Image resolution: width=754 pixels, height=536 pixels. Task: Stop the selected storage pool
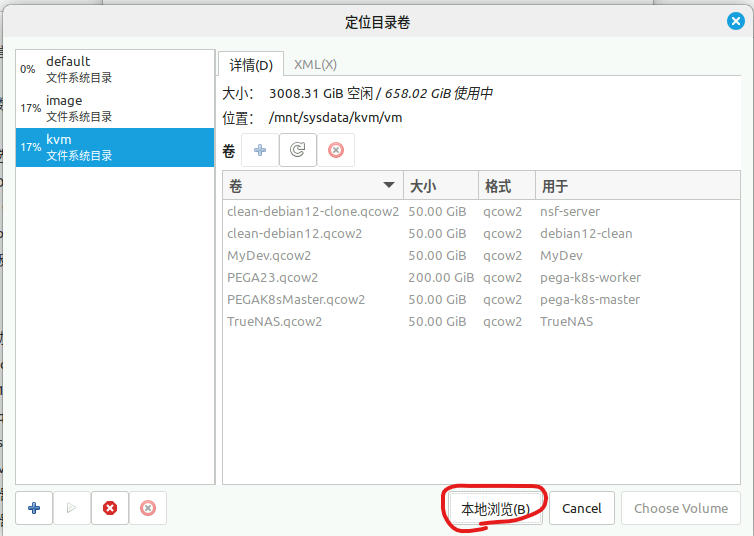(x=110, y=508)
